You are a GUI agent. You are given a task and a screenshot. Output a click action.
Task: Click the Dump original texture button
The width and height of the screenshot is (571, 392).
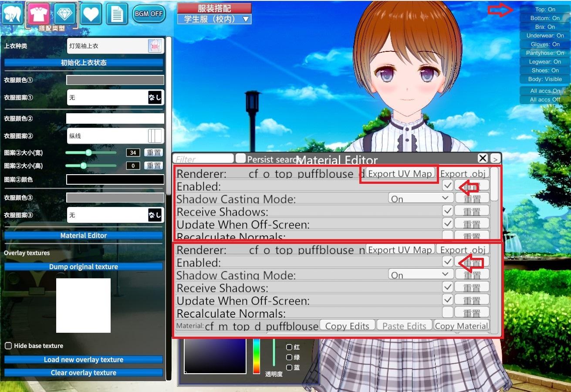[x=83, y=267]
